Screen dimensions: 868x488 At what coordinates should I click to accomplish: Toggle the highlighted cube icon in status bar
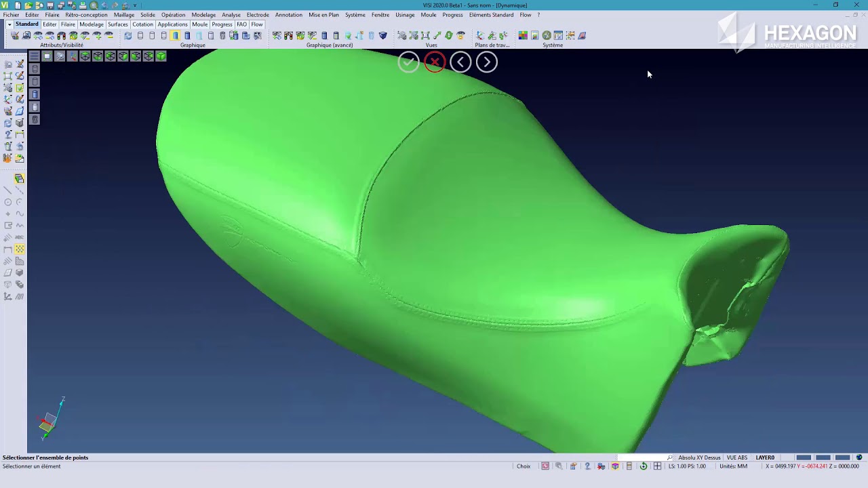[x=615, y=466]
